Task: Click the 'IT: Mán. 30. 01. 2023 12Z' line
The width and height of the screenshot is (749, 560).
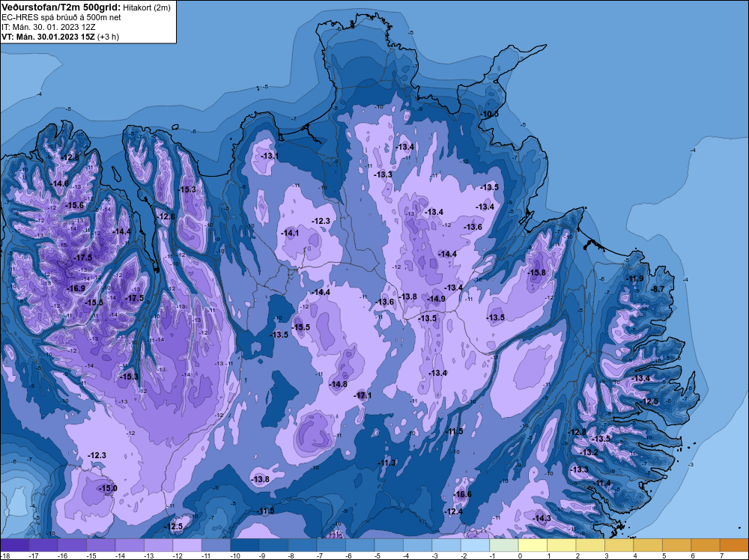Action: point(49,27)
